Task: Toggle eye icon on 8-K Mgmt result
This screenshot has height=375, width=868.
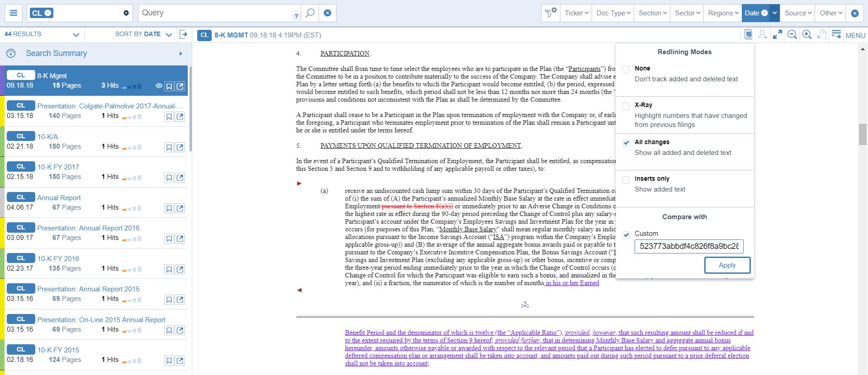Action: click(x=159, y=86)
